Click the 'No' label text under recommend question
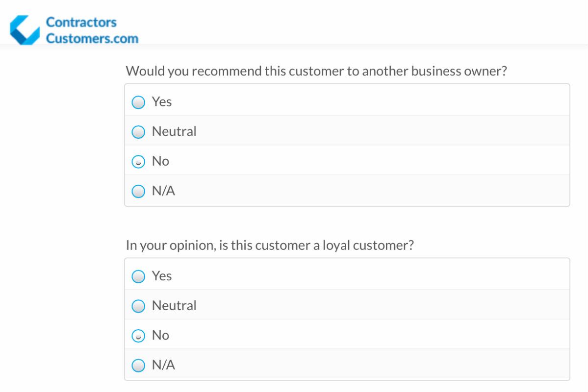 (160, 161)
